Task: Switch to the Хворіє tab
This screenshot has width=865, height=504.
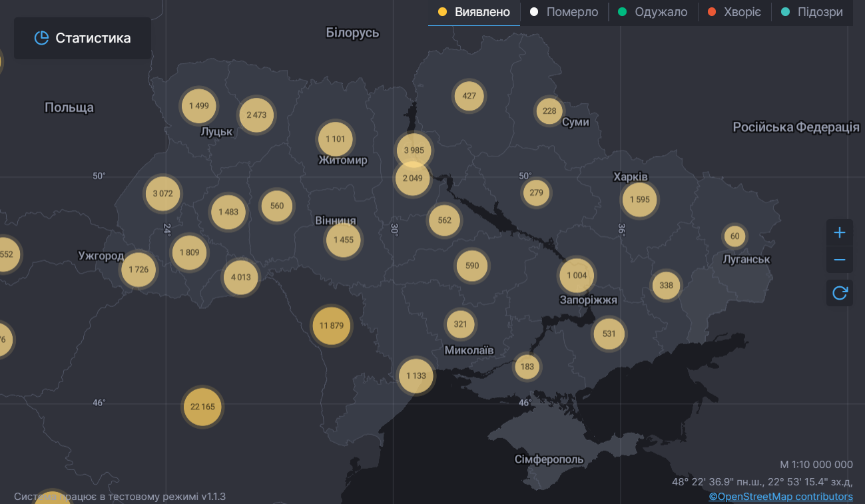Action: [734, 12]
